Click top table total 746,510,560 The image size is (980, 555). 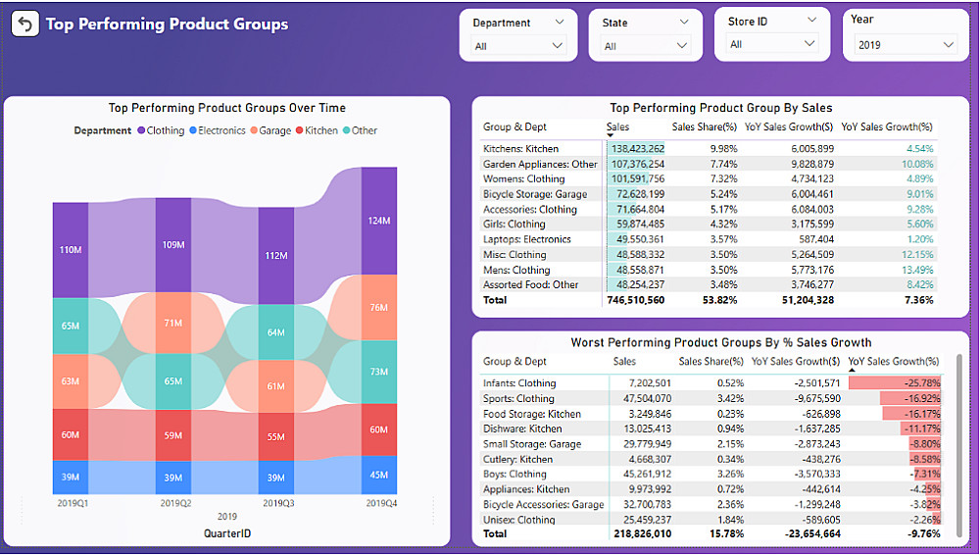coord(636,300)
